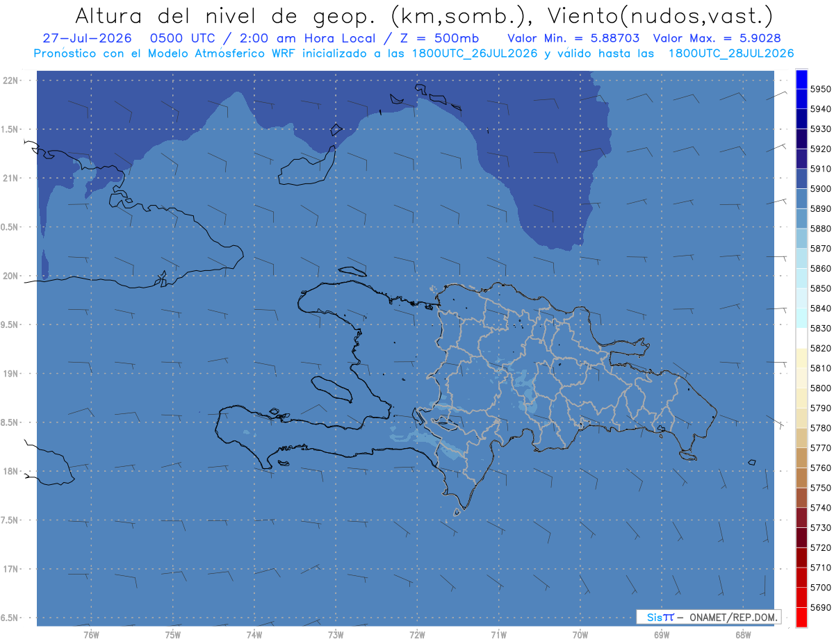
Task: Click the '22N' latitude label
Action: coord(10,80)
